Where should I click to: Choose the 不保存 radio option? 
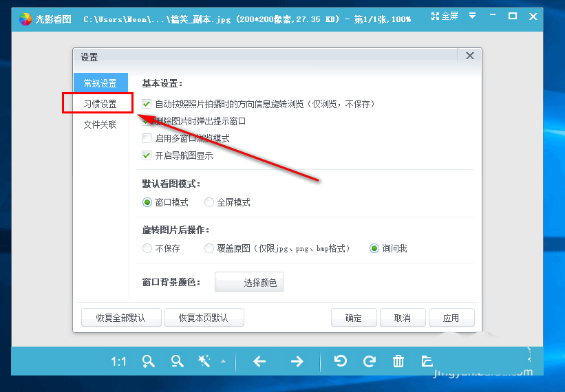pyautogui.click(x=147, y=248)
